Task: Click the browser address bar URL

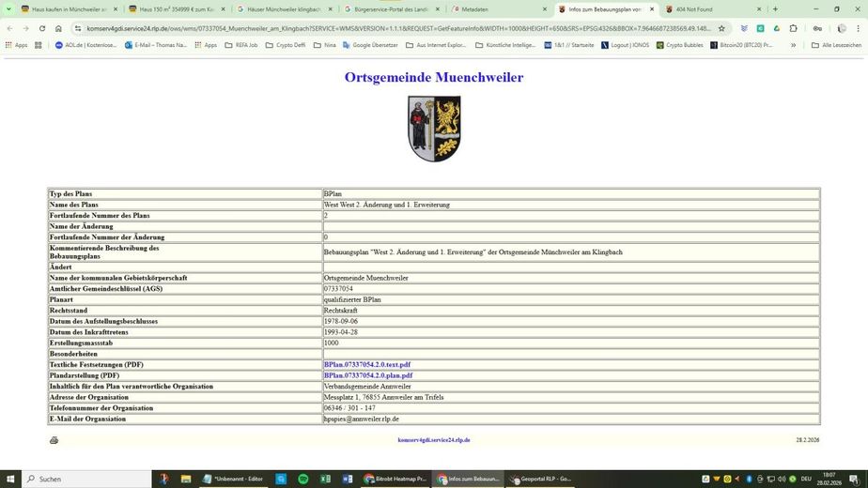Action: click(x=398, y=28)
